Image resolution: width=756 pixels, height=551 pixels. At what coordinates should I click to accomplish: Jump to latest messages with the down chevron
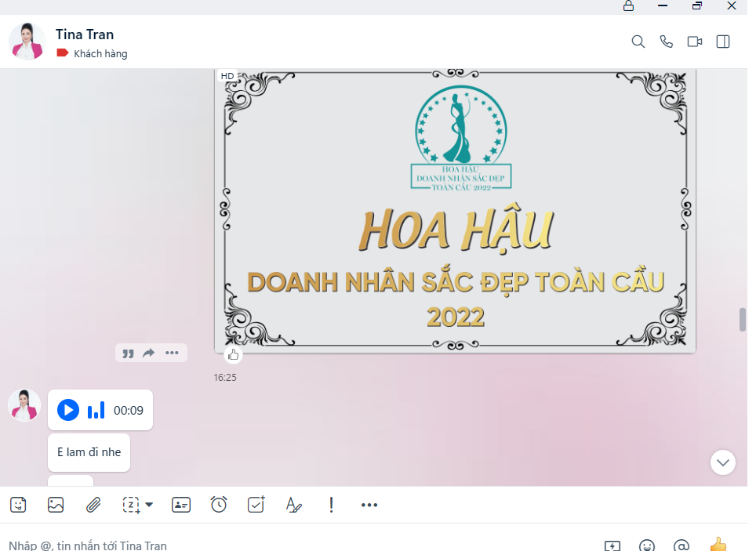(x=722, y=462)
